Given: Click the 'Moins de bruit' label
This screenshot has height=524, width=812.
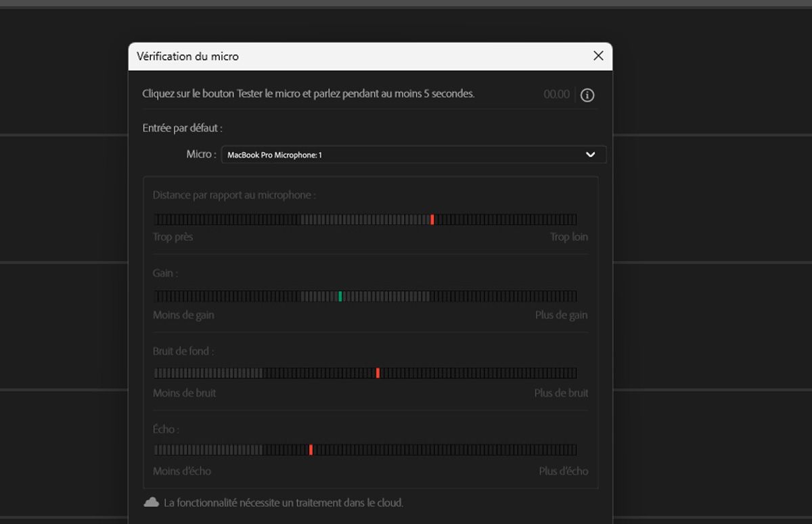Looking at the screenshot, I should 185,393.
